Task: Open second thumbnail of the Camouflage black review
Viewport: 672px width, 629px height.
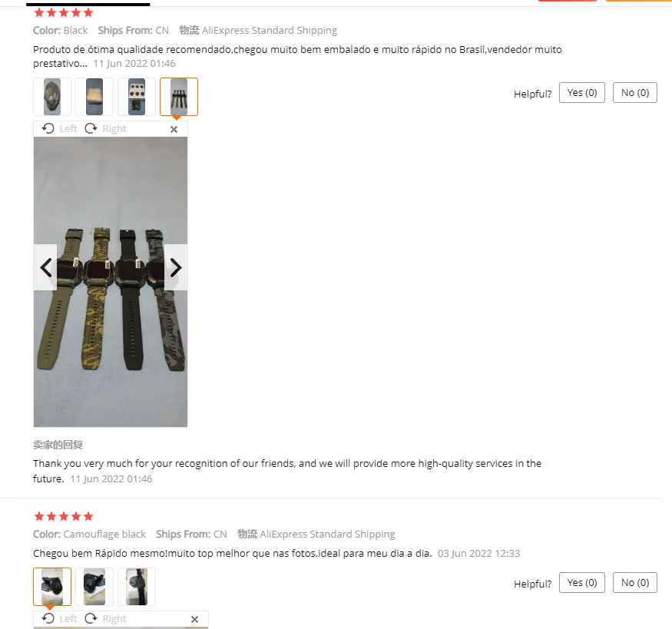Action: pyautogui.click(x=94, y=587)
